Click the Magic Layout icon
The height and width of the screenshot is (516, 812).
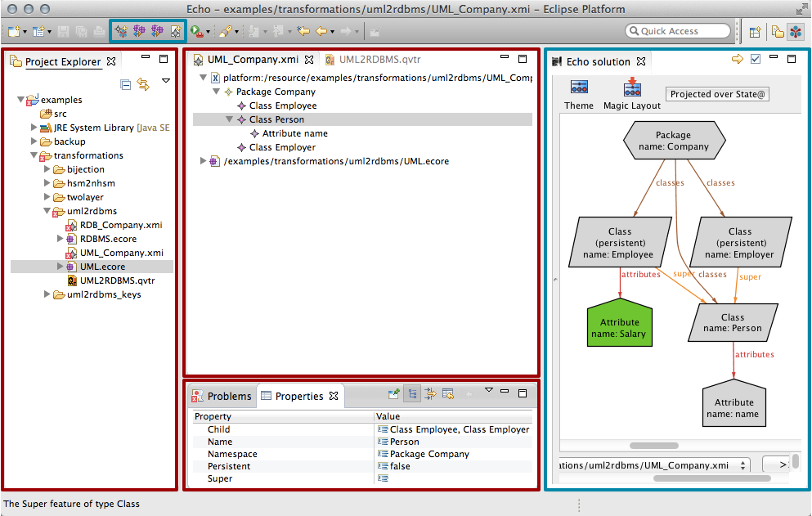point(631,89)
